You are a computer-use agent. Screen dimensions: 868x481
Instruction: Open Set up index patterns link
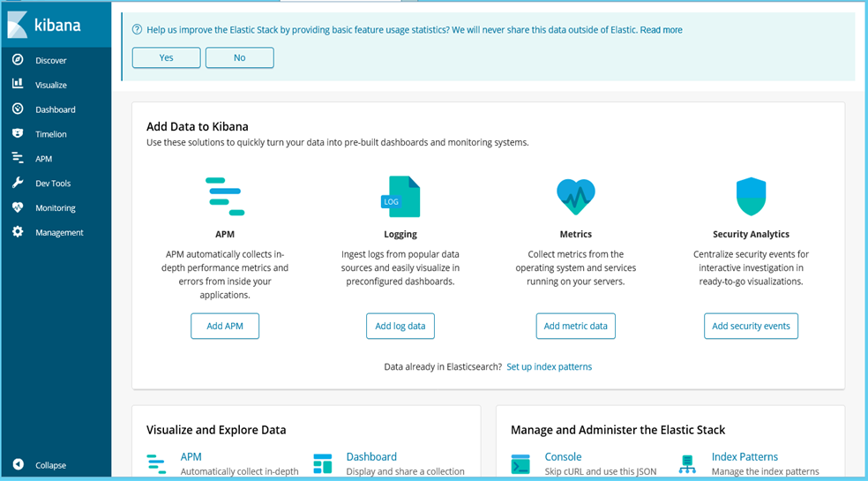pos(550,367)
